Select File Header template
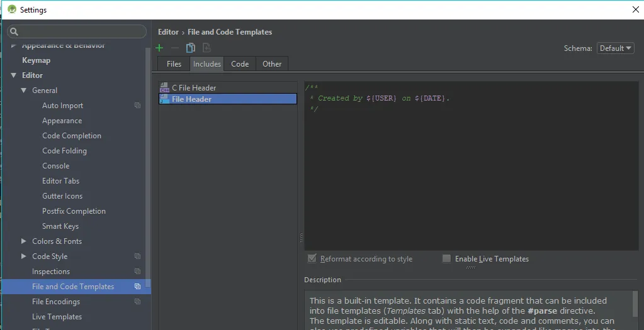 227,99
